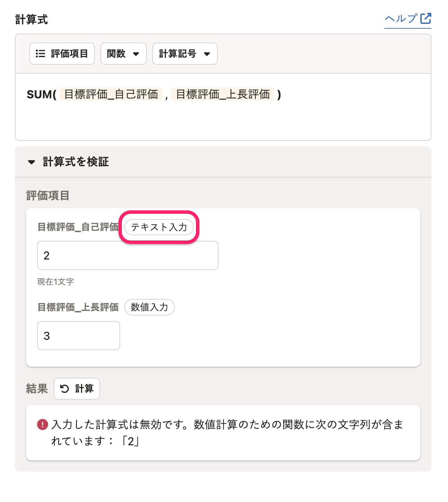Open the ヘルプ link

(x=408, y=19)
